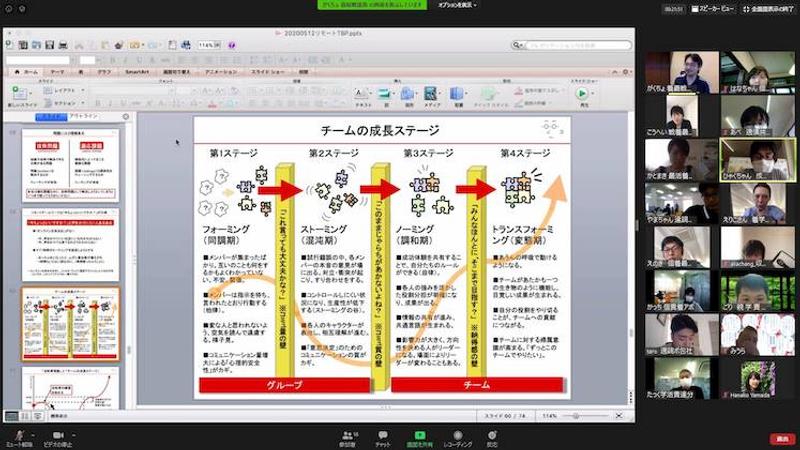Open video options arrow beside camera
This screenshot has width=800, height=450.
tap(73, 435)
